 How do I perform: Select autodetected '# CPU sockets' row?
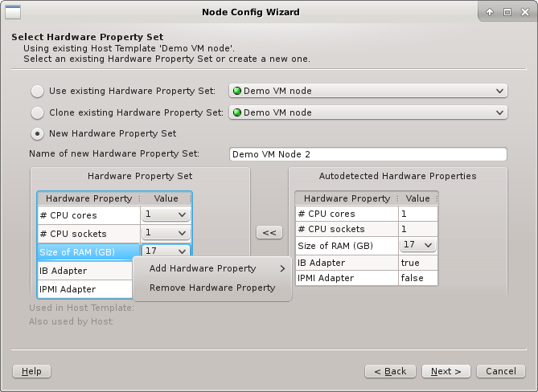coord(367,229)
